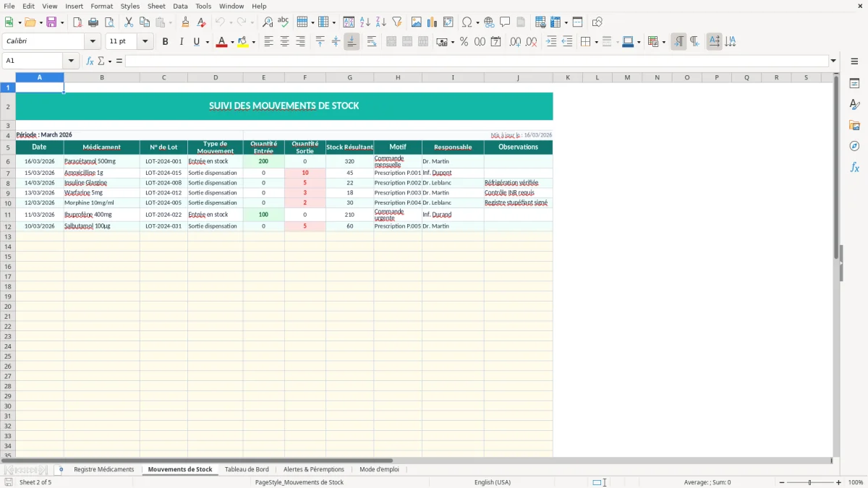The width and height of the screenshot is (868, 488).
Task: Toggle Align Left
Action: click(x=268, y=42)
